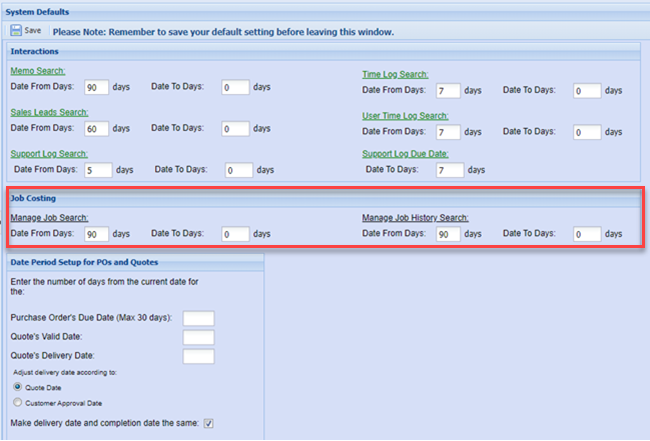This screenshot has width=650, height=441.
Task: Click 'Purchase Order's Due Date (Max 30 days):' label
Action: [91, 317]
